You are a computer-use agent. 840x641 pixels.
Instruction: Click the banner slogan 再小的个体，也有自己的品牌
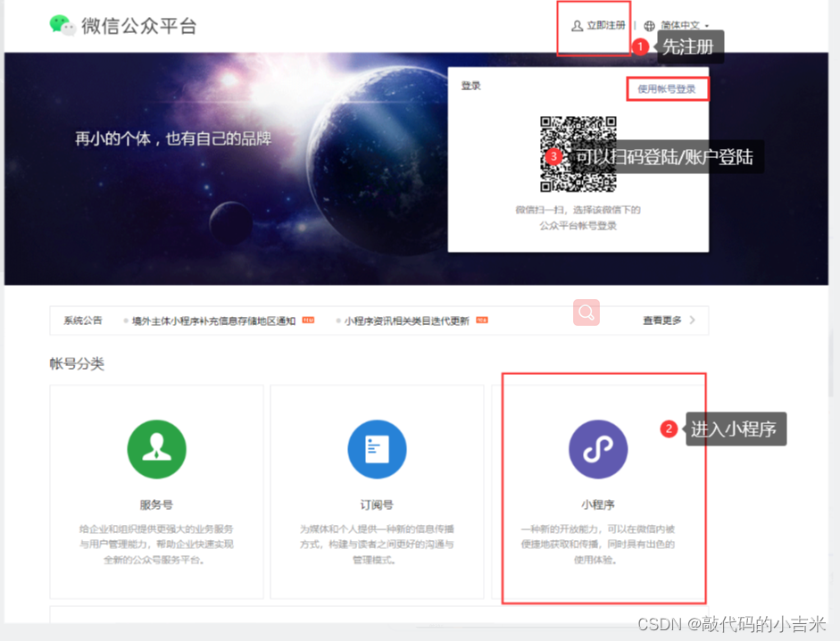(173, 138)
